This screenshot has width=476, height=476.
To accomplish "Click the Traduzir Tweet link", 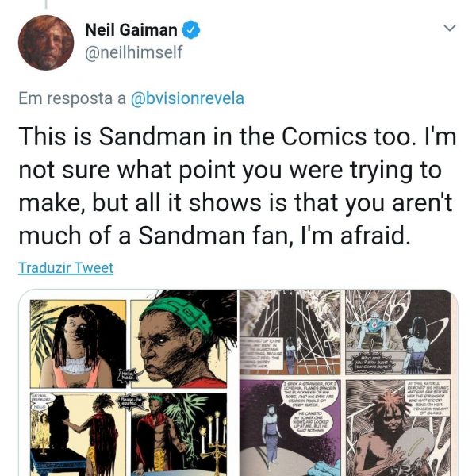I will [66, 268].
